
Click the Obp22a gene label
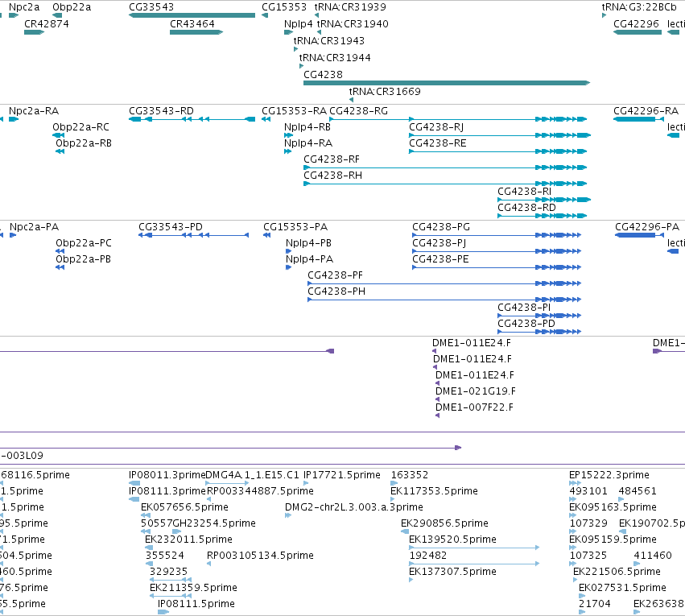point(72,7)
